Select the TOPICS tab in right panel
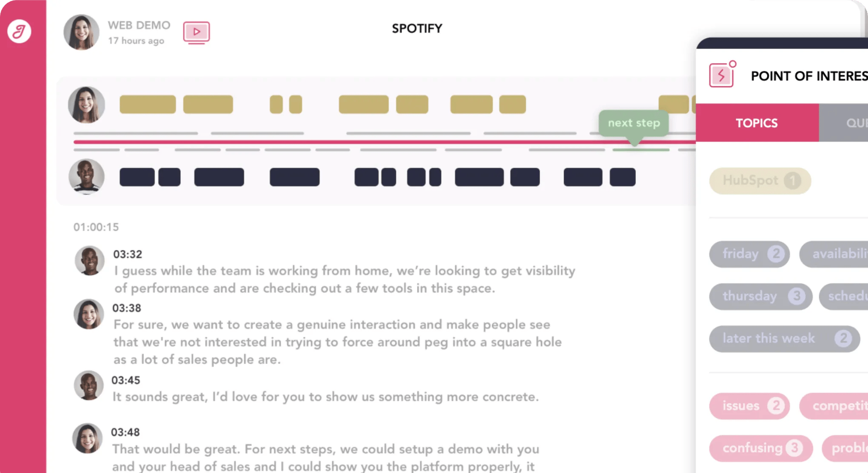This screenshot has height=473, width=868. 756,123
